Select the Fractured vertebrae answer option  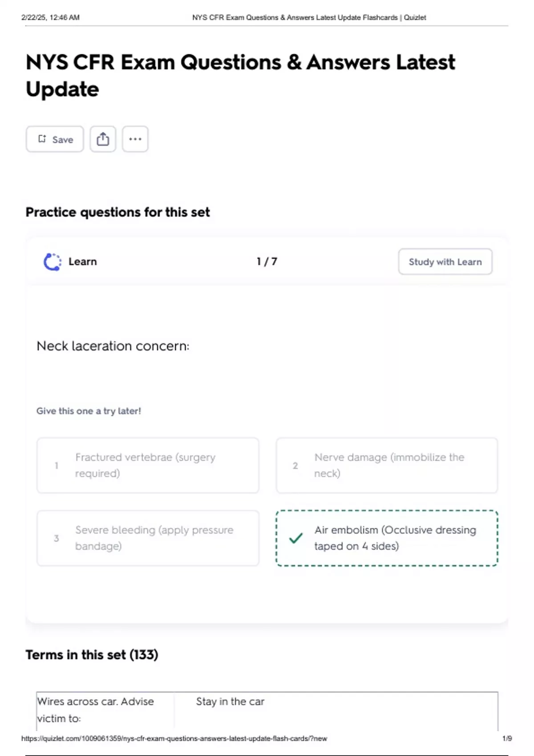click(x=148, y=465)
